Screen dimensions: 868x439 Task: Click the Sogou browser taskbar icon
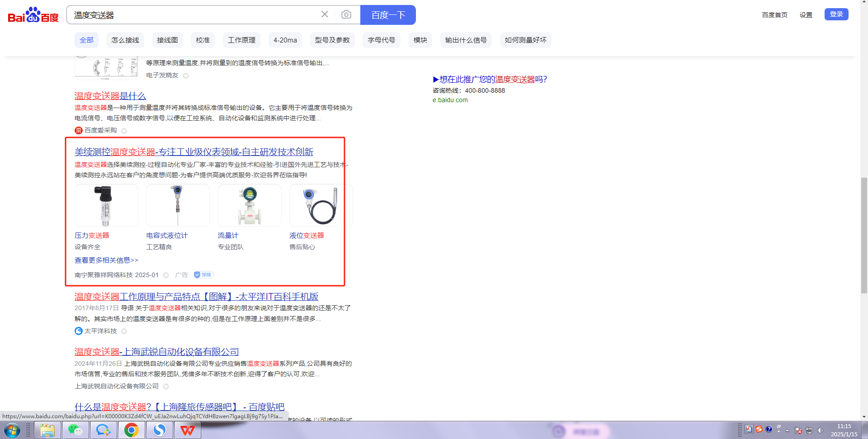coord(159,430)
